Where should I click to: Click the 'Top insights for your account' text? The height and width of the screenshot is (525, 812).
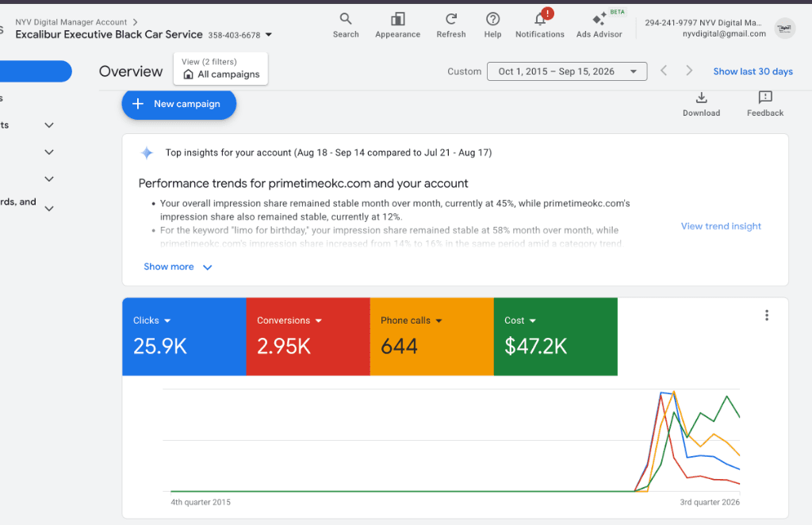(328, 153)
